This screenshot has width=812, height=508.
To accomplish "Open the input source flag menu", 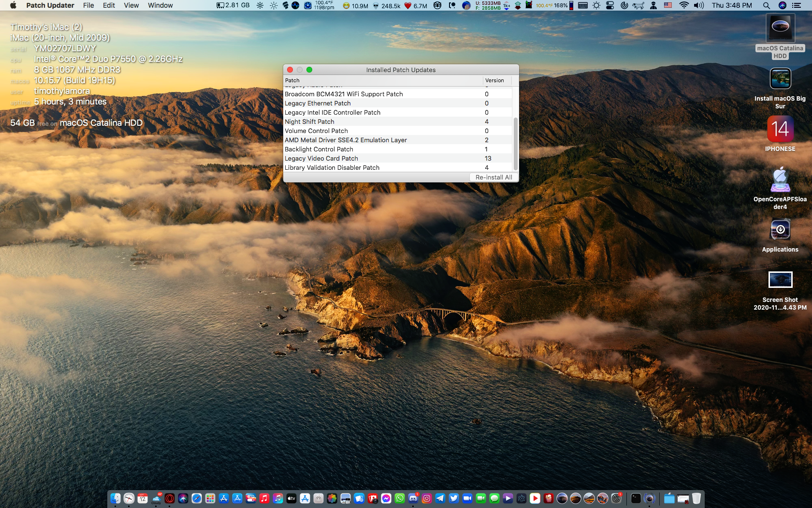I will (x=668, y=5).
